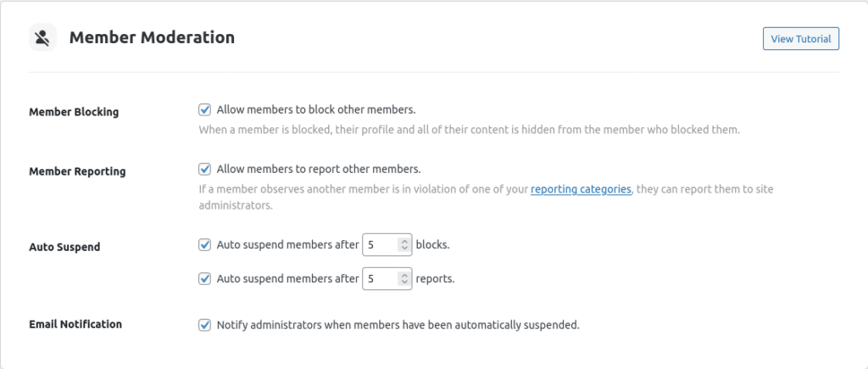
Task: Click the Member Moderation heading
Action: click(152, 38)
